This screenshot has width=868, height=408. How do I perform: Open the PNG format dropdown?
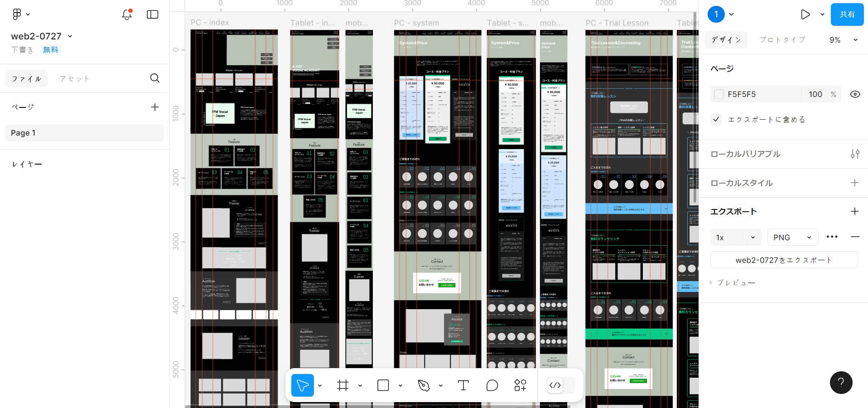792,238
